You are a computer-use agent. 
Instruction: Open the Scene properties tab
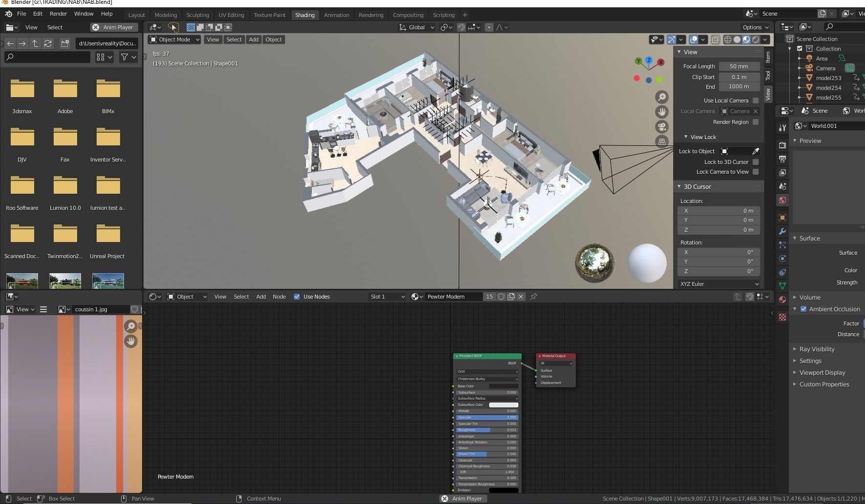pos(783,186)
